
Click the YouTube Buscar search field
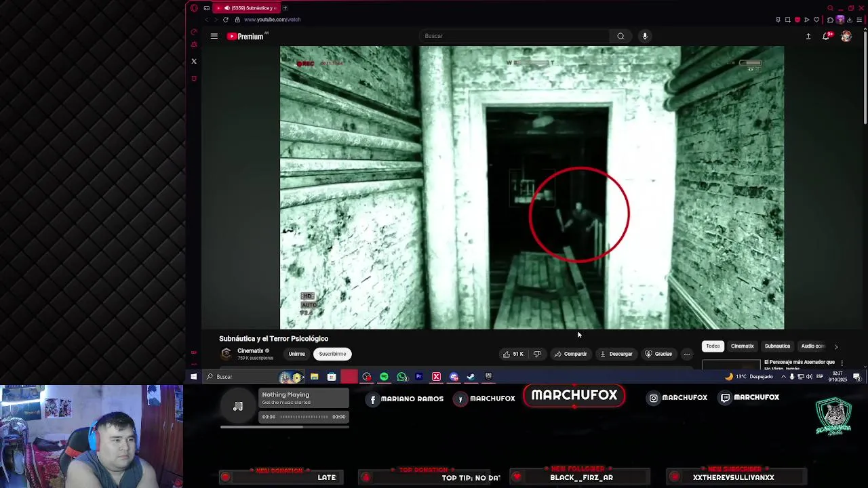coord(514,36)
